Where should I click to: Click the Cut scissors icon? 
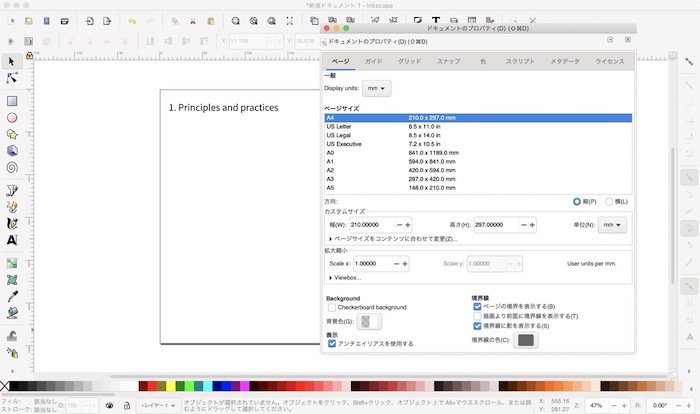[192, 21]
